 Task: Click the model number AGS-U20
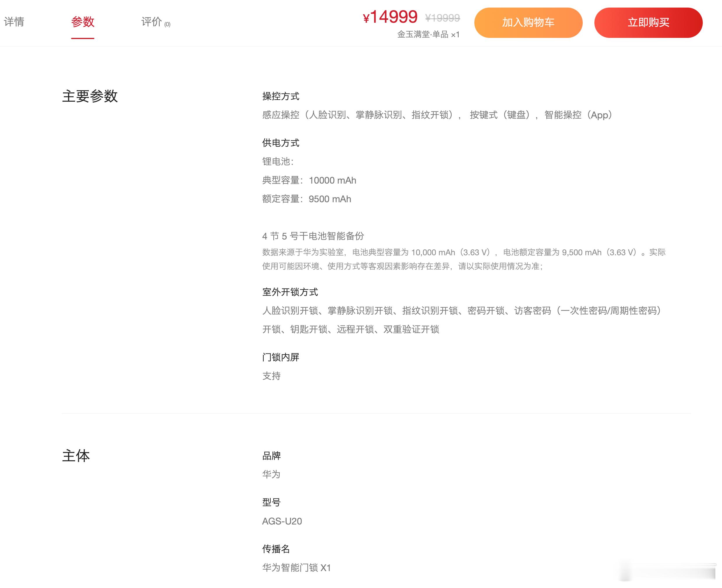[282, 521]
